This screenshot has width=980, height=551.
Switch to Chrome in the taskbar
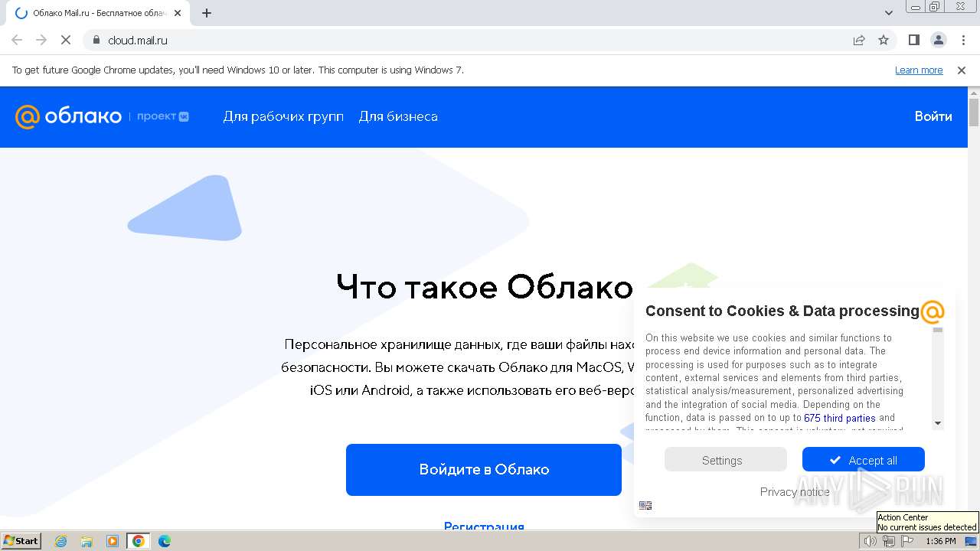(x=138, y=541)
